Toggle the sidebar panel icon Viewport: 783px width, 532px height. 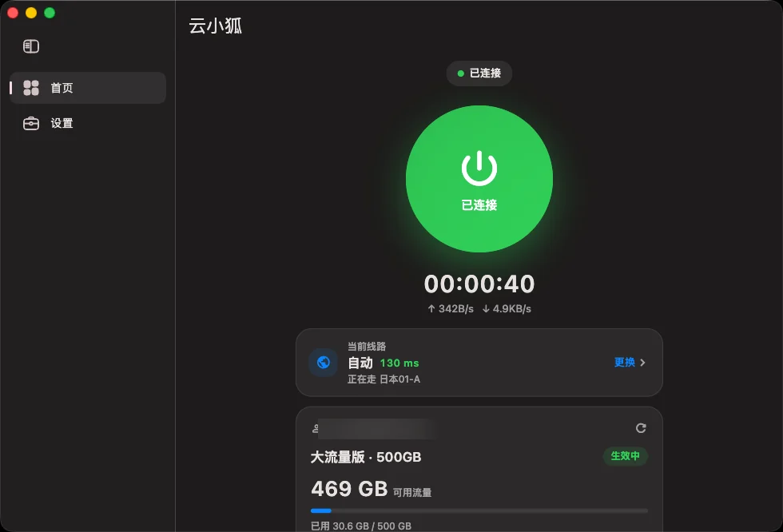coord(31,46)
